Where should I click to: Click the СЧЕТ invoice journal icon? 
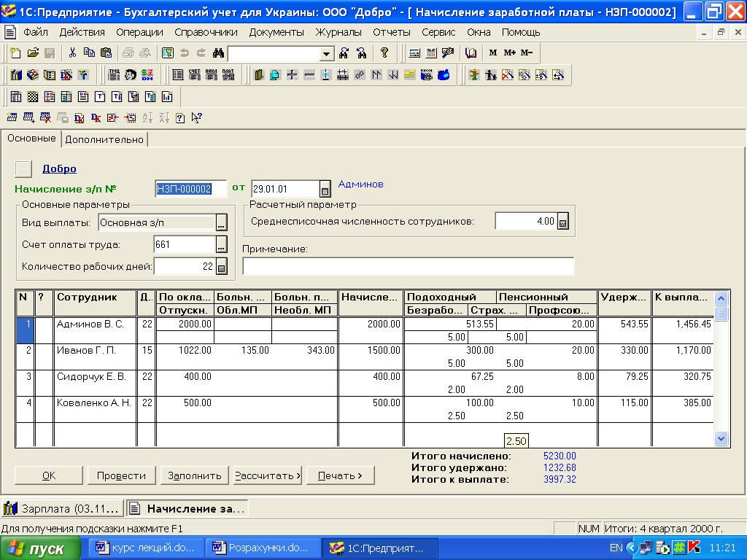point(194,75)
